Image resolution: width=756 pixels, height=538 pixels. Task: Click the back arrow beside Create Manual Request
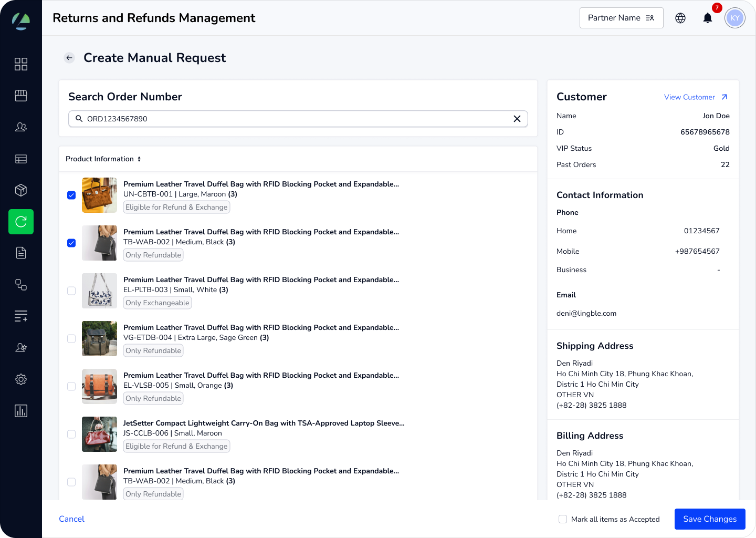[69, 58]
